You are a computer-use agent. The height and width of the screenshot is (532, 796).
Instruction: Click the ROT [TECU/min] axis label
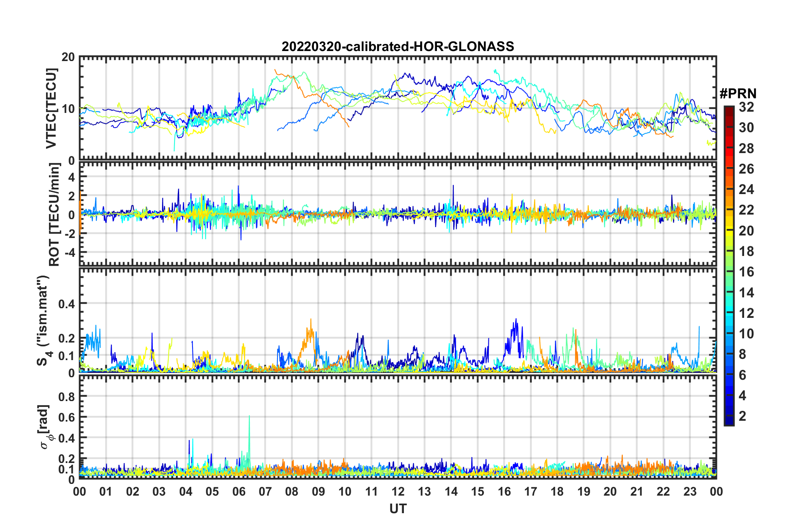coord(54,215)
